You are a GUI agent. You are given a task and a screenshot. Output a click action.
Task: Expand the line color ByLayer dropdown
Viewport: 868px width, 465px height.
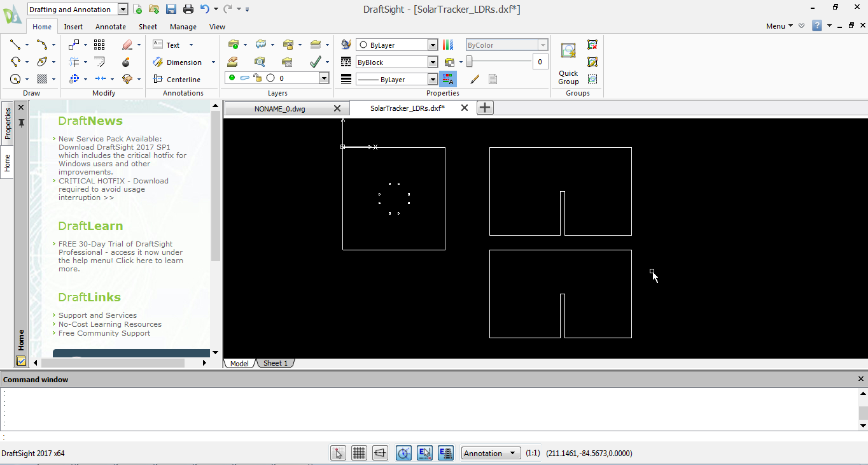tap(433, 45)
